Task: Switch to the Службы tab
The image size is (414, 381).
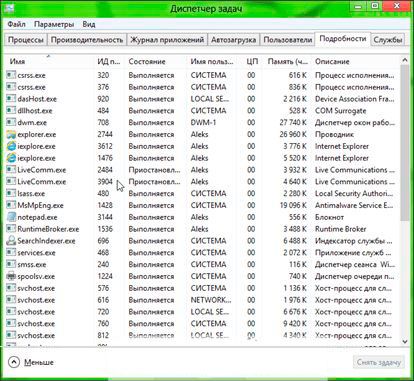Action: [387, 40]
